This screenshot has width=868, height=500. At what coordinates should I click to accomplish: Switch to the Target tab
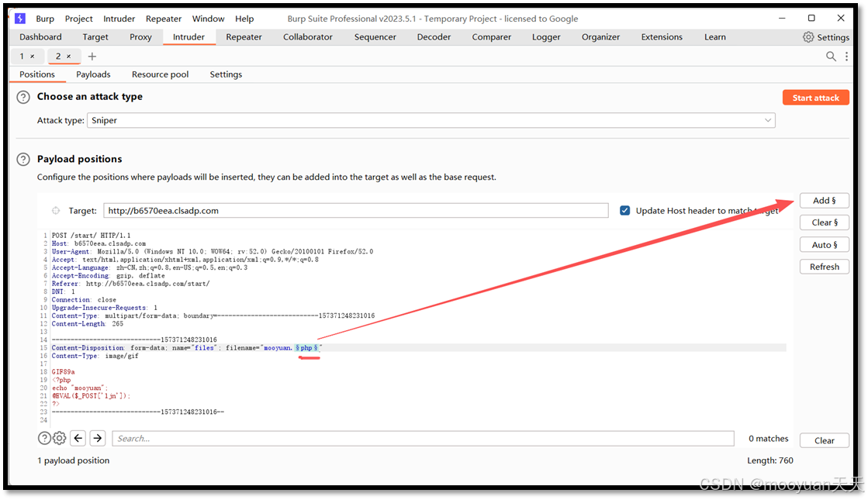point(95,37)
